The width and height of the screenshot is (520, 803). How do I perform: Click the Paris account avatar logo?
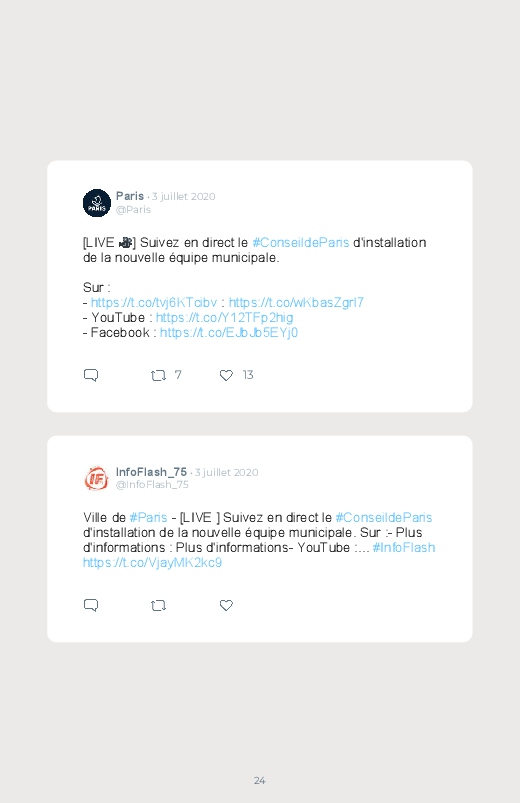click(97, 203)
